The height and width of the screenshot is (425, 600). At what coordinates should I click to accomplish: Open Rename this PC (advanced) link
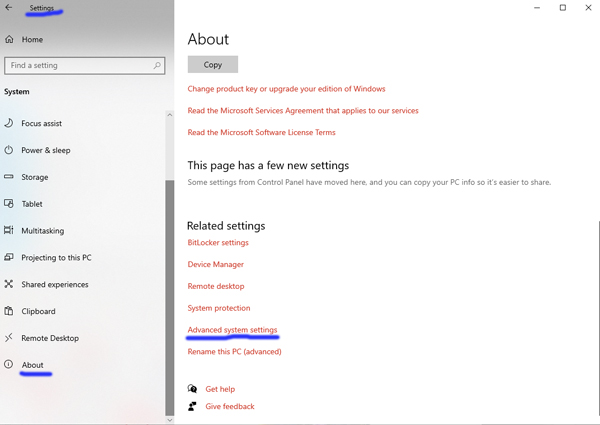coord(235,352)
